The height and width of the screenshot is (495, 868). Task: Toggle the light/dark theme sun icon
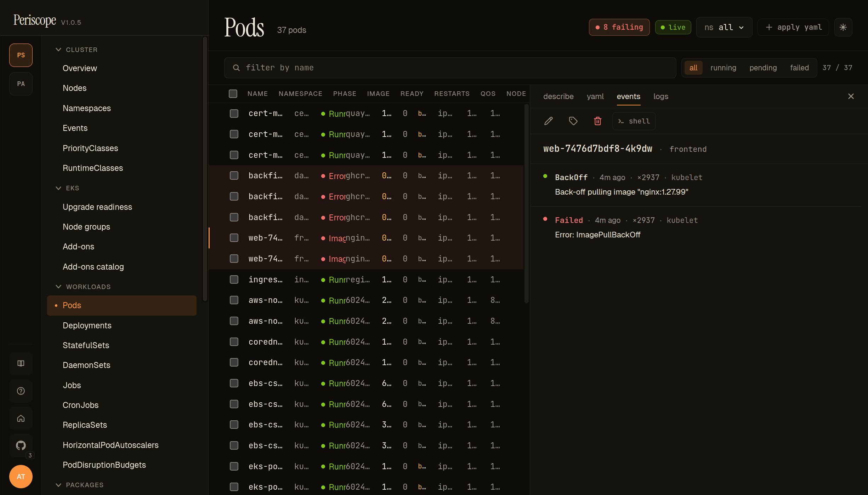click(x=843, y=27)
